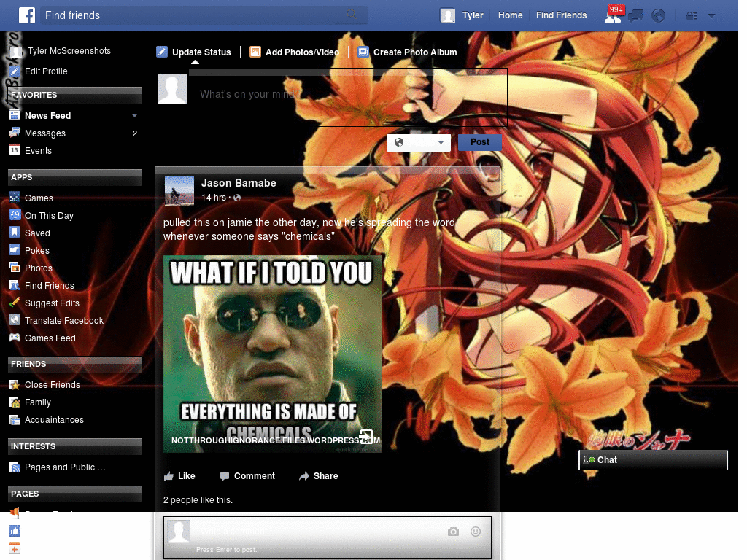
Task: Open the Chat bar
Action: tap(653, 460)
